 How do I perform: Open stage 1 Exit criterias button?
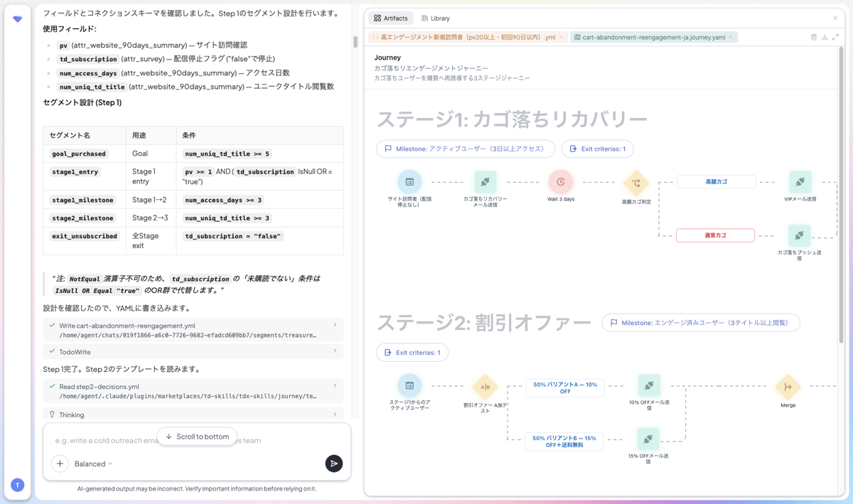(597, 149)
